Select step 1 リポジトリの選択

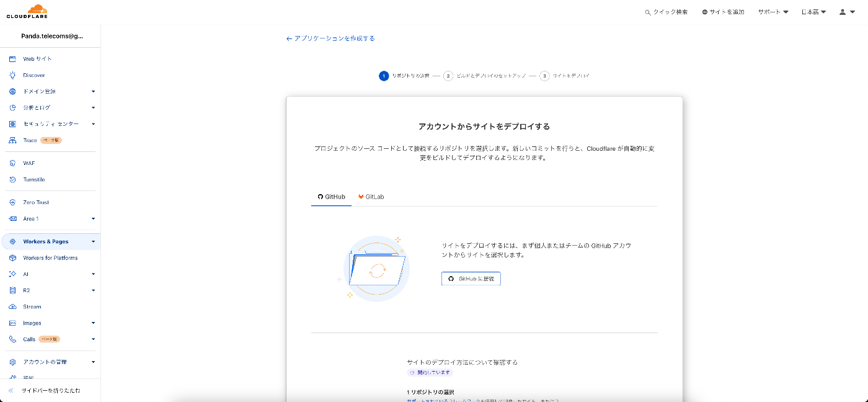[404, 76]
